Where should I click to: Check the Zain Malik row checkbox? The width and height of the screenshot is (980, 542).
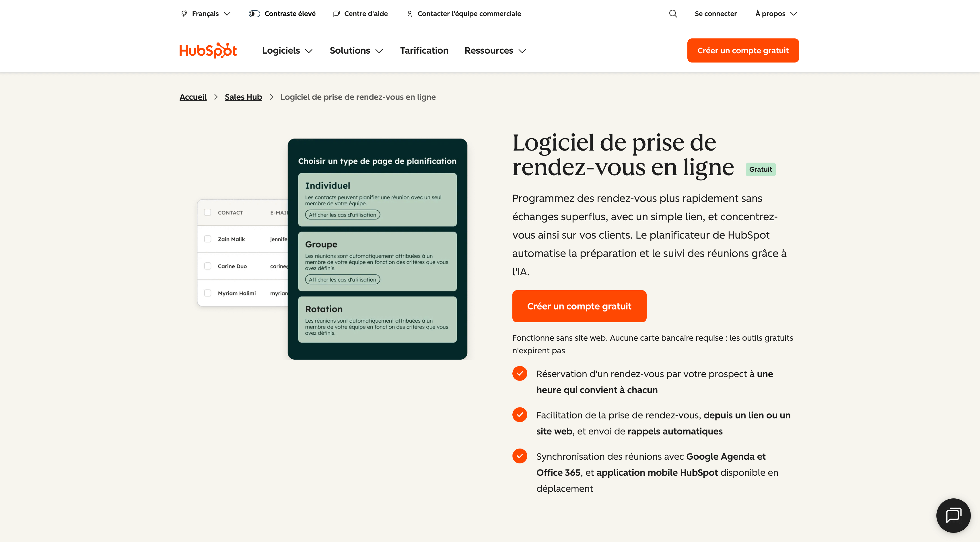click(x=208, y=239)
